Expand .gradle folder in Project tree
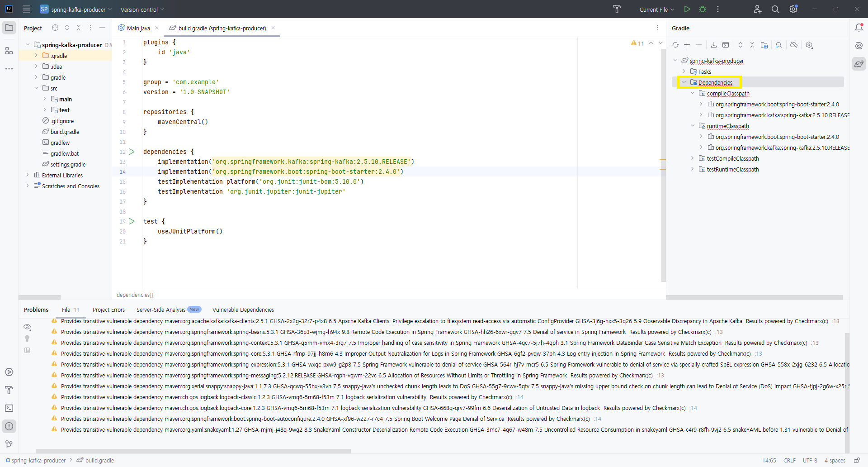Viewport: 868px width, 467px height. pyautogui.click(x=36, y=56)
